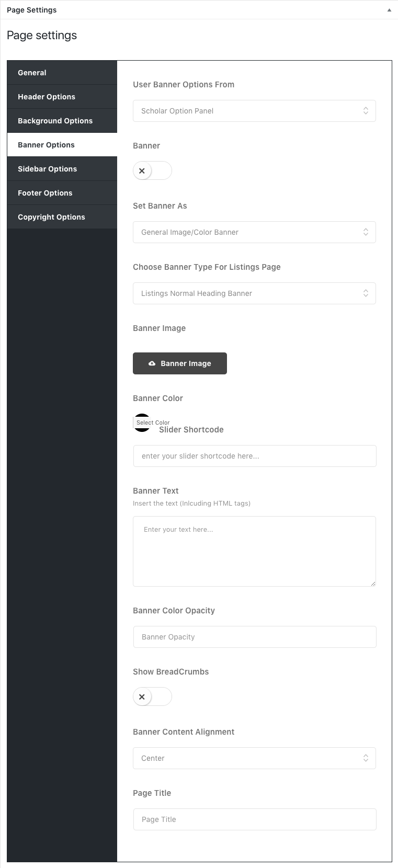
Task: Go to the Sidebar Options tab
Action: click(62, 169)
